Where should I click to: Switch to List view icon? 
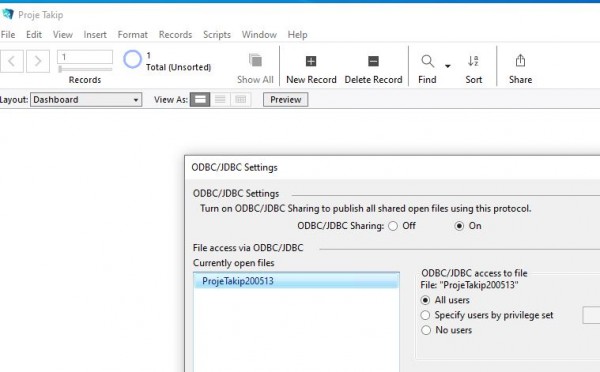(220, 100)
